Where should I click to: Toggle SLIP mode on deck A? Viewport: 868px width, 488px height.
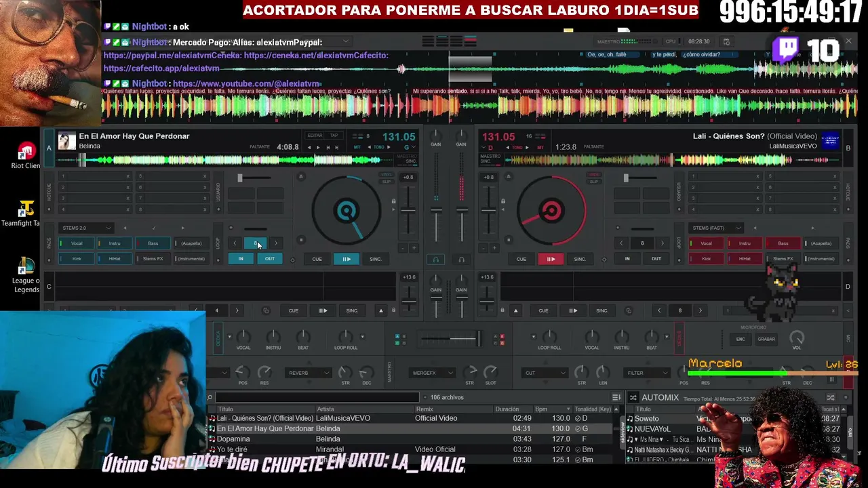coord(387,182)
